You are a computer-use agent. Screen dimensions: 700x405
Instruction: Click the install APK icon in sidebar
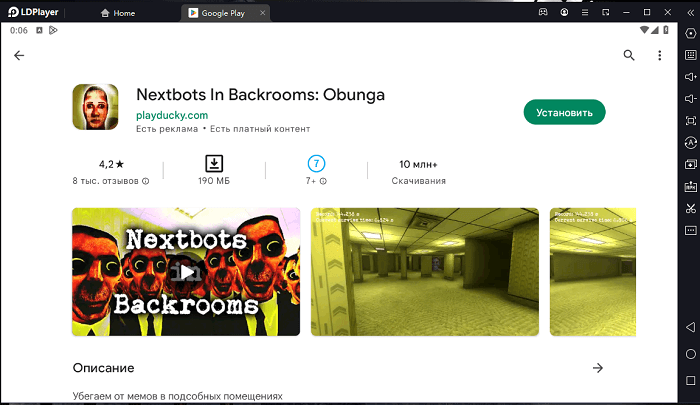pos(690,186)
